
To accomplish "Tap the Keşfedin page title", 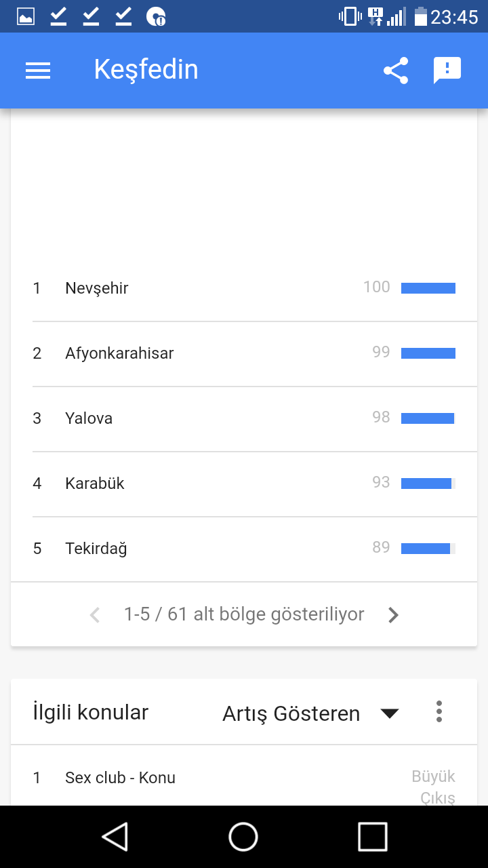I will coord(146,70).
